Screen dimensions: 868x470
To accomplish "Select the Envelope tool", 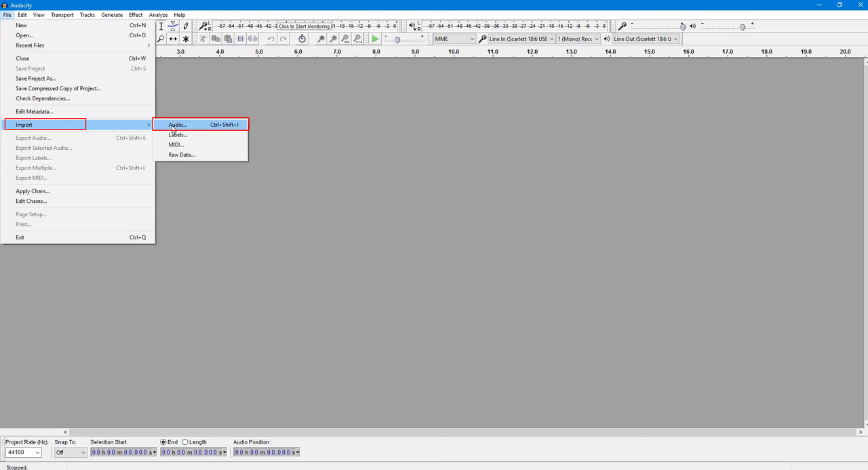I will (173, 26).
